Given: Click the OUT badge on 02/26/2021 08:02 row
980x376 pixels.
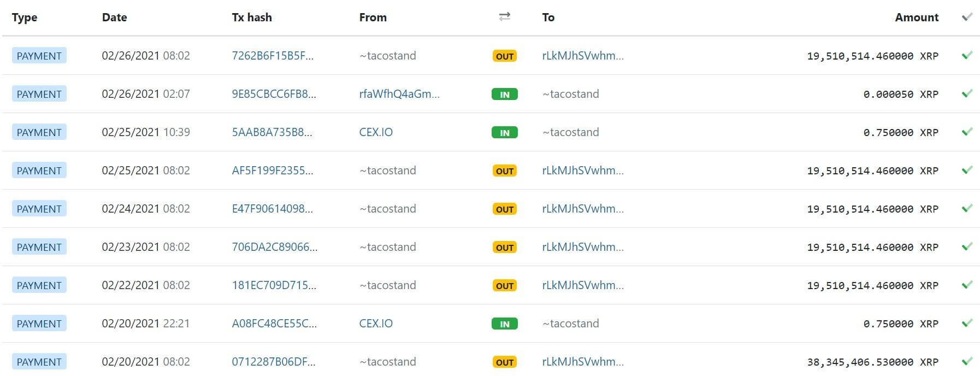Looking at the screenshot, I should coord(505,56).
